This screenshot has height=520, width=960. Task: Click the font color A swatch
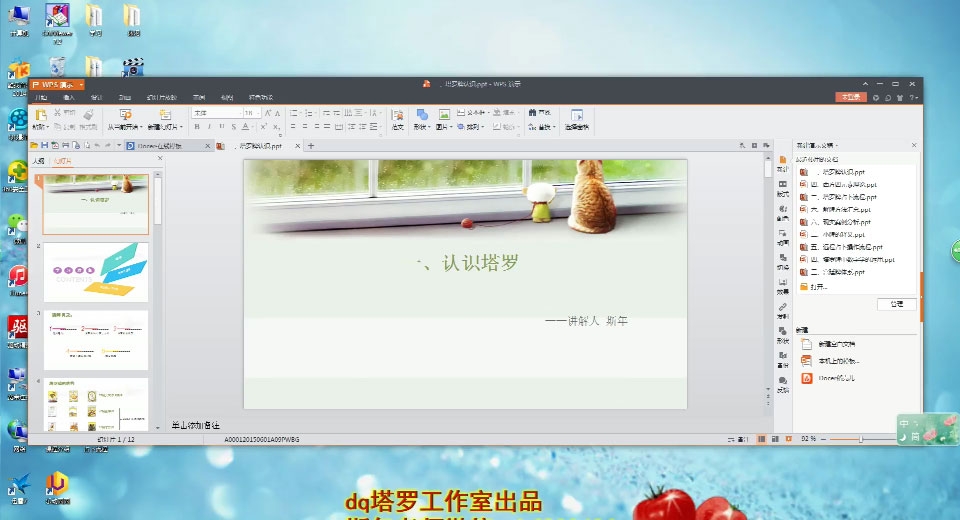pos(246,127)
